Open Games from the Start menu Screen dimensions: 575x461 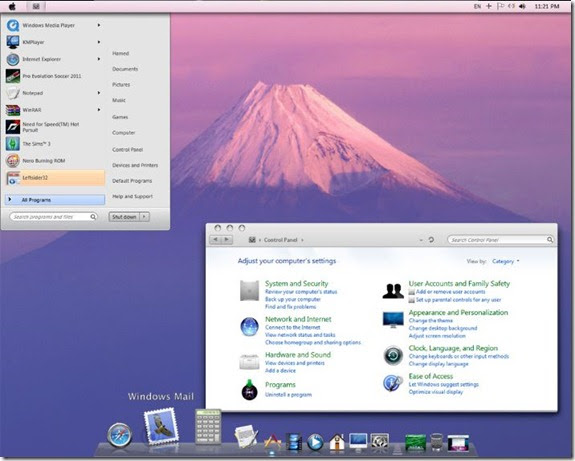(x=120, y=117)
